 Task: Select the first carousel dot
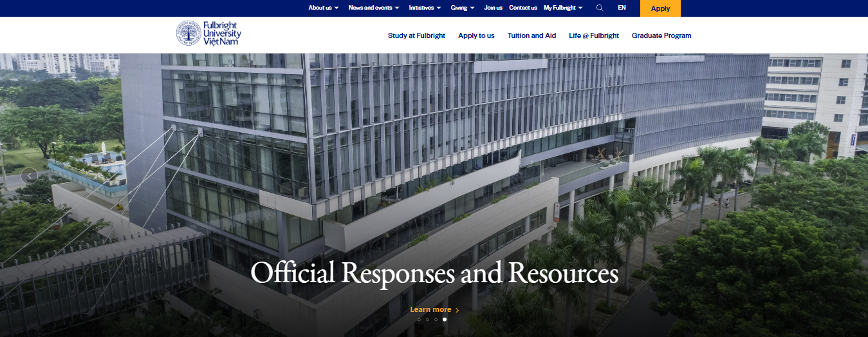(x=419, y=320)
